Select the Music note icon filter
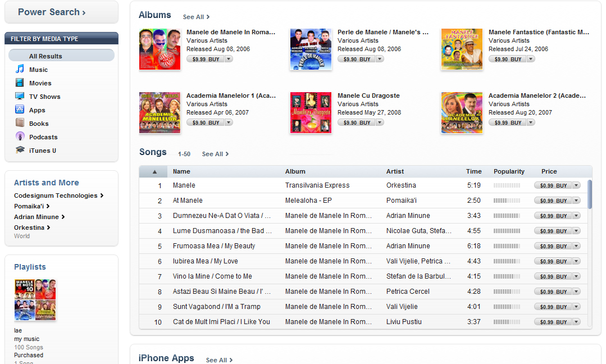606x364 pixels. tap(20, 69)
